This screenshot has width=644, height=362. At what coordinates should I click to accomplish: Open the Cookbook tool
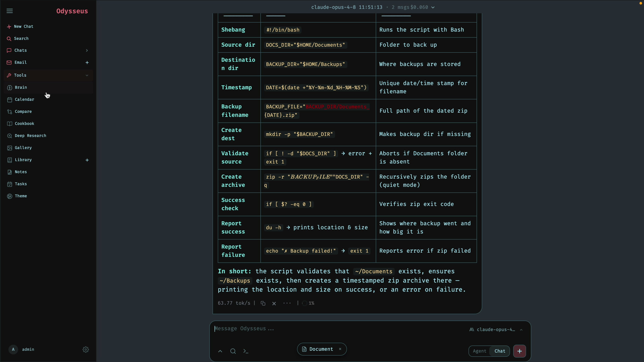pos(24,123)
